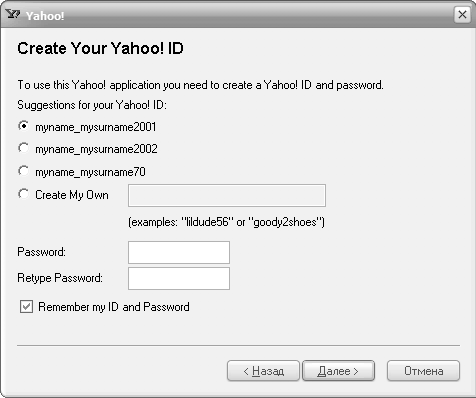
Task: Click the Create Your Yahoo! ID heading
Action: [100, 48]
